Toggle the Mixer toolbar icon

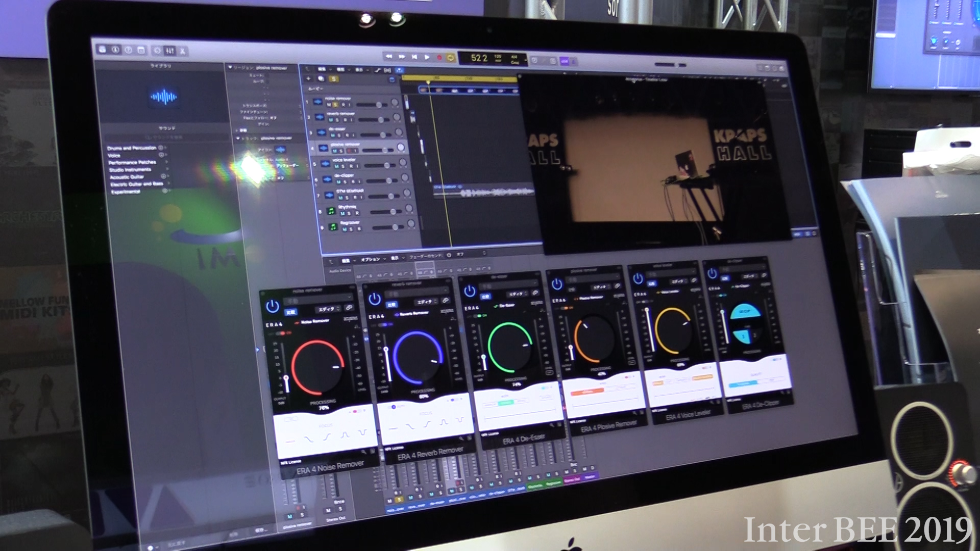pos(170,51)
